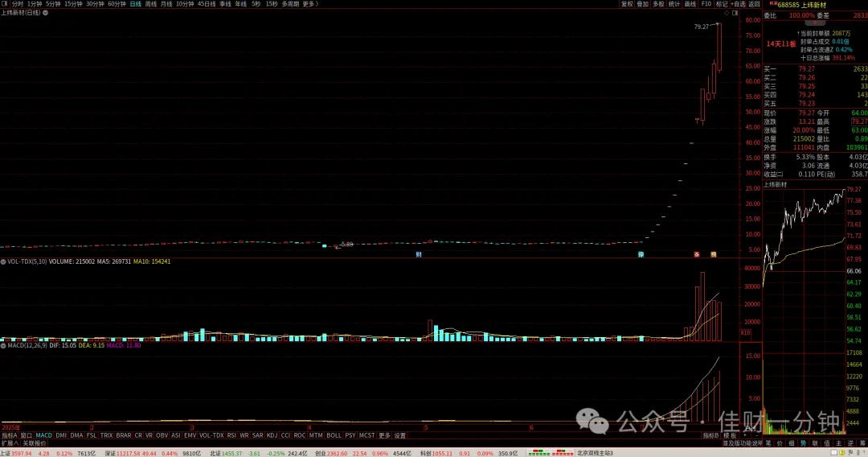
Task: Select the 势 tab in bottom-right
Action: pos(803,443)
